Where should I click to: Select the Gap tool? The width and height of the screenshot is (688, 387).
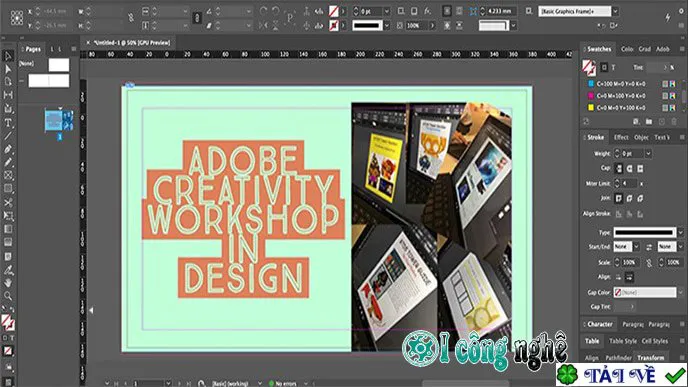[x=8, y=95]
